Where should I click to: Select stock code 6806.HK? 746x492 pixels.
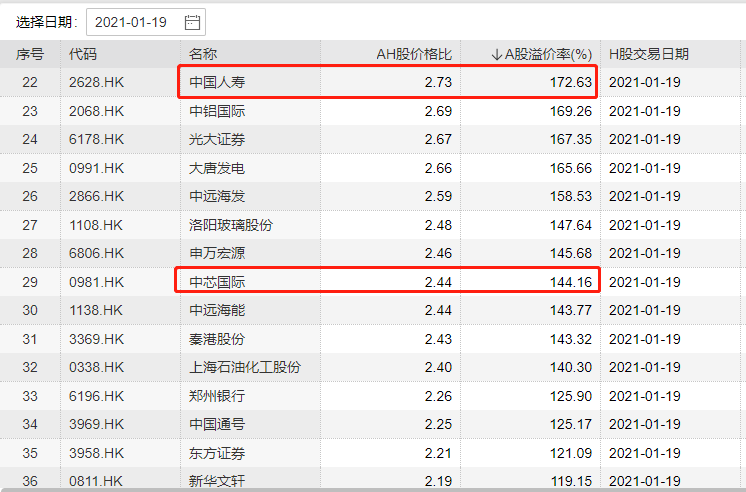tap(97, 253)
